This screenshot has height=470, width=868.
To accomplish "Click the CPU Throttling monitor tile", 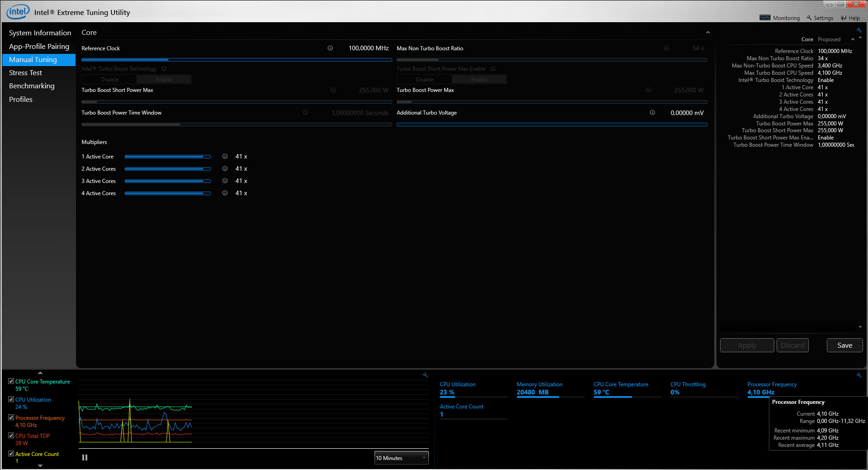I will click(704, 389).
